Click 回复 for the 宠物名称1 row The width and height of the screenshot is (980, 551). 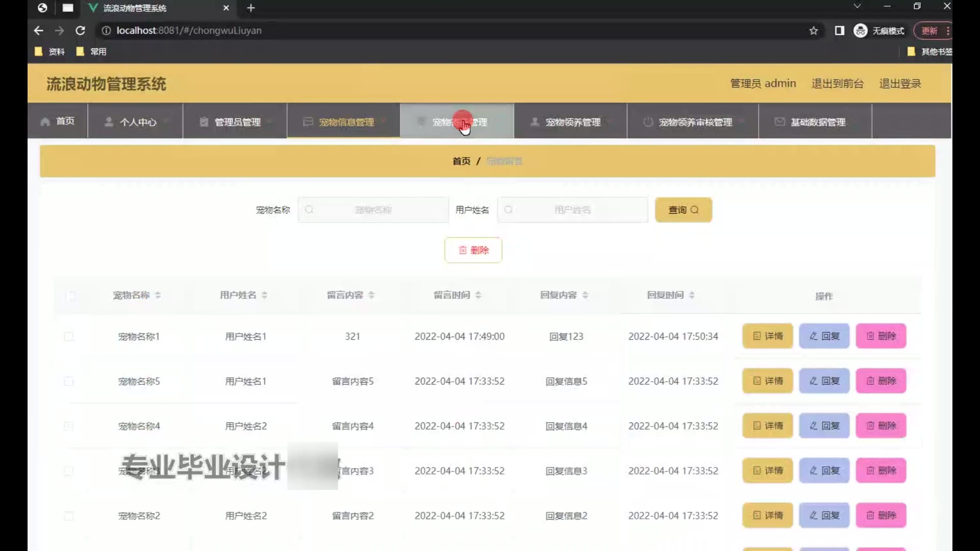click(x=824, y=336)
